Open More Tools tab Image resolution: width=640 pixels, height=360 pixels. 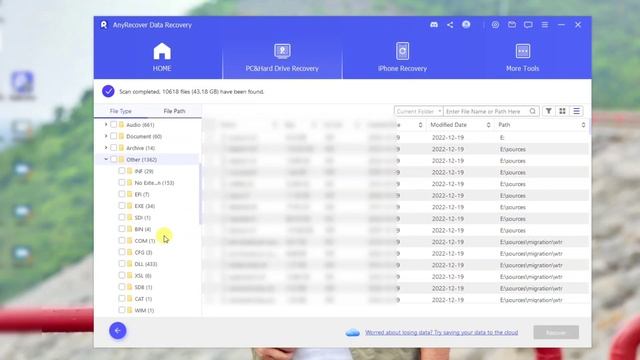[522, 58]
